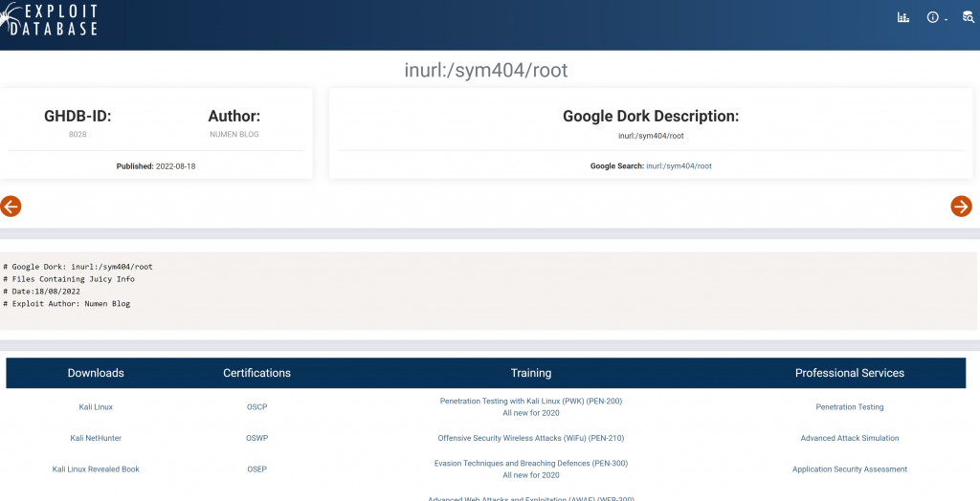Image resolution: width=980 pixels, height=501 pixels.
Task: Open the OSWP certification link
Action: (256, 438)
